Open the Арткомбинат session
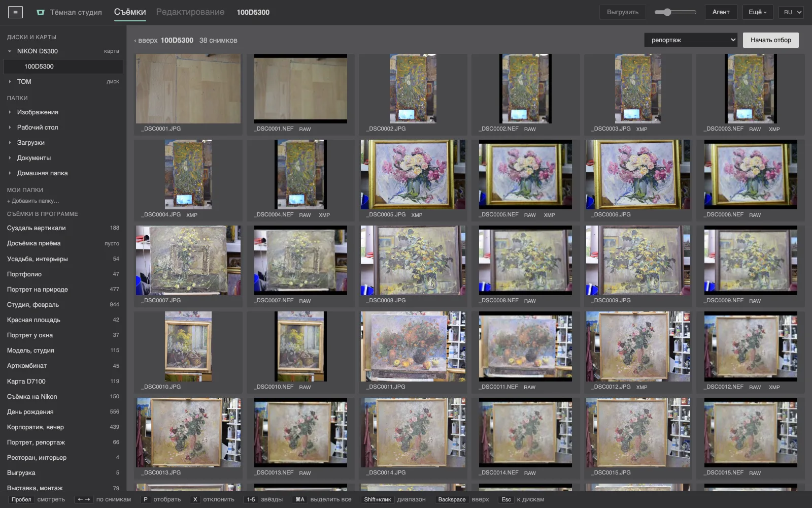This screenshot has width=812, height=508. point(63,366)
